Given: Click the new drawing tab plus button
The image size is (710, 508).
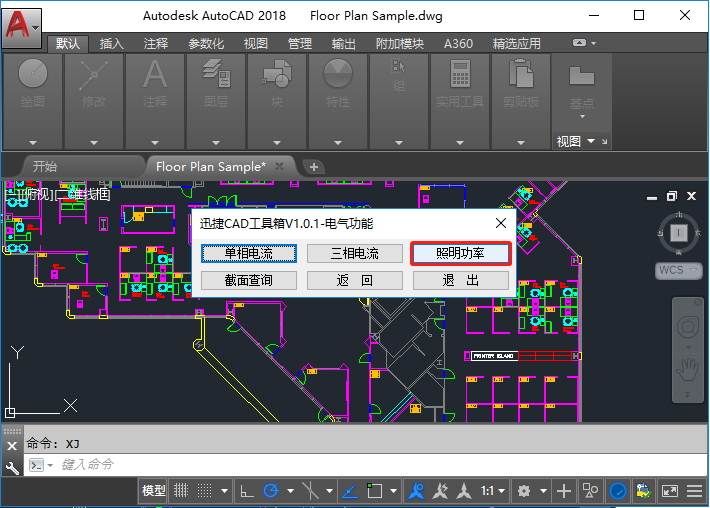Looking at the screenshot, I should click(313, 167).
